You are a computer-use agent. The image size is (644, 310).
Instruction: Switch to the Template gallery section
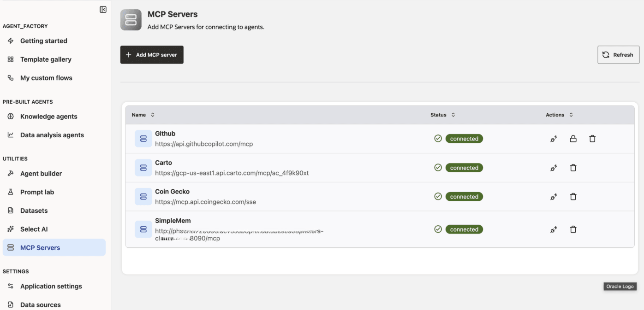45,59
